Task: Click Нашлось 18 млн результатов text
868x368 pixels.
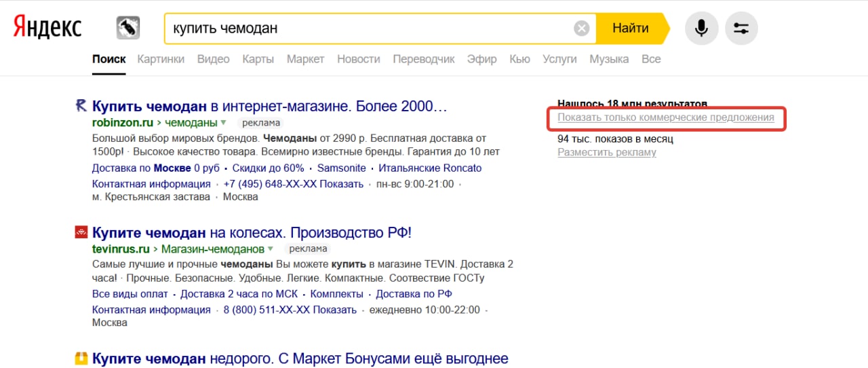Action: (x=632, y=103)
